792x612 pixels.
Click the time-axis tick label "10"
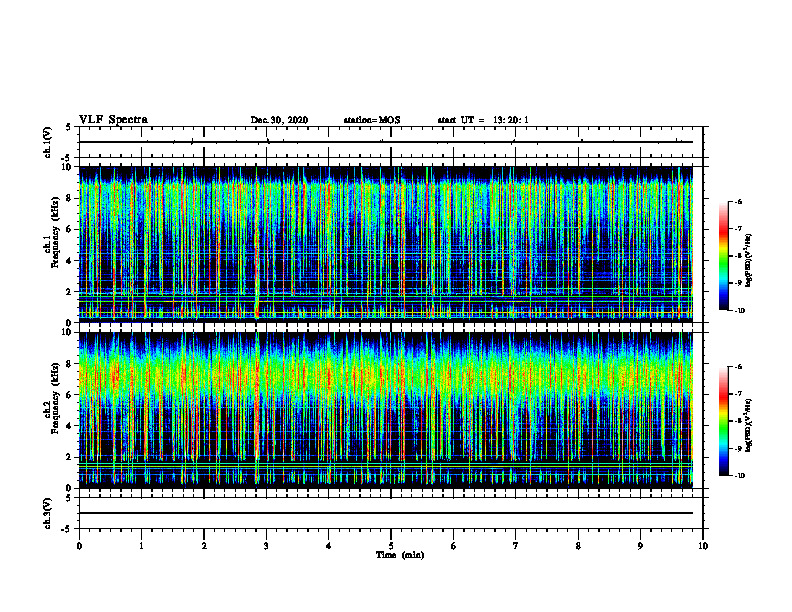(703, 546)
